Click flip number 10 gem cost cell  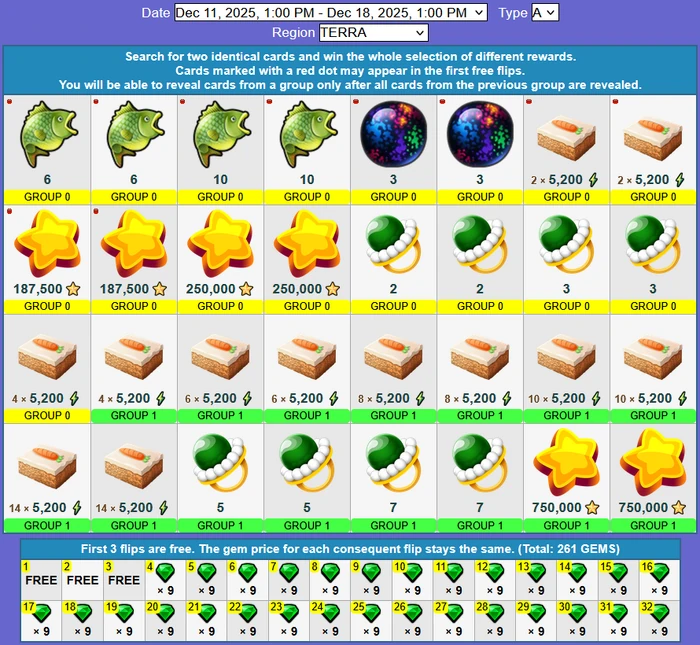coord(412,580)
